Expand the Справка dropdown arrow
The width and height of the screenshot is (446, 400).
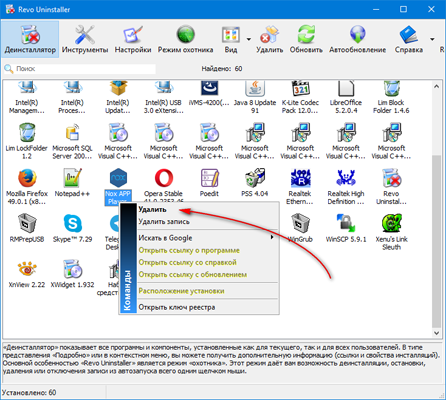(x=432, y=39)
